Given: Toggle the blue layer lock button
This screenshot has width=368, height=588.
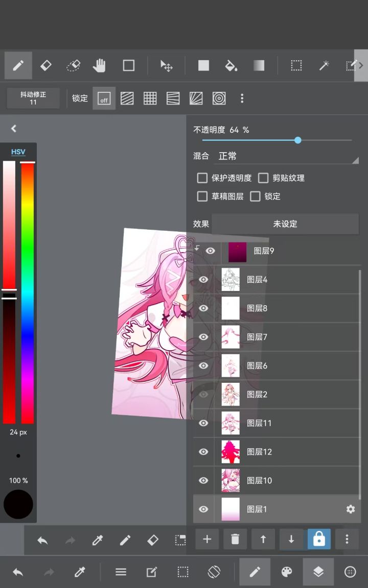Looking at the screenshot, I should [x=319, y=539].
